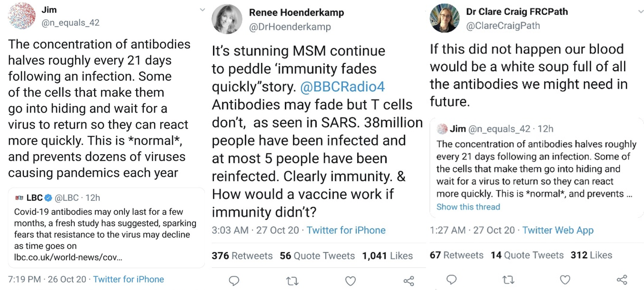Like Renee Hoenderkamp's tweet with heart icon
This screenshot has width=644, height=290.
[x=350, y=281]
